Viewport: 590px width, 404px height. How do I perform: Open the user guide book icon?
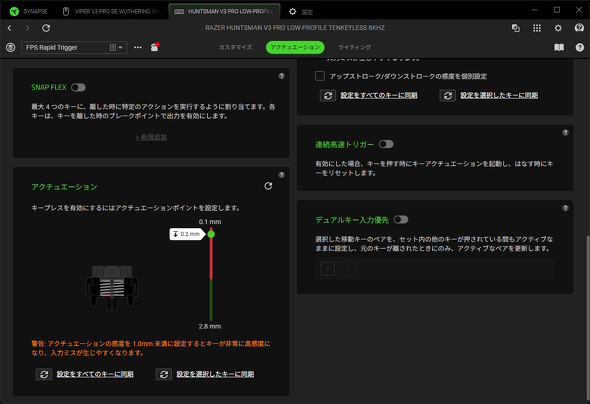click(559, 47)
